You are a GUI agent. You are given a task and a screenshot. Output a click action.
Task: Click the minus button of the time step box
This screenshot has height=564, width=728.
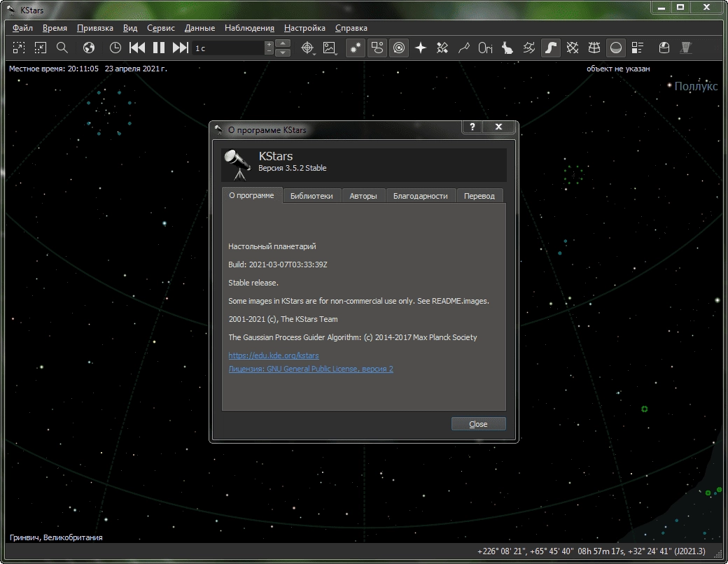(269, 51)
